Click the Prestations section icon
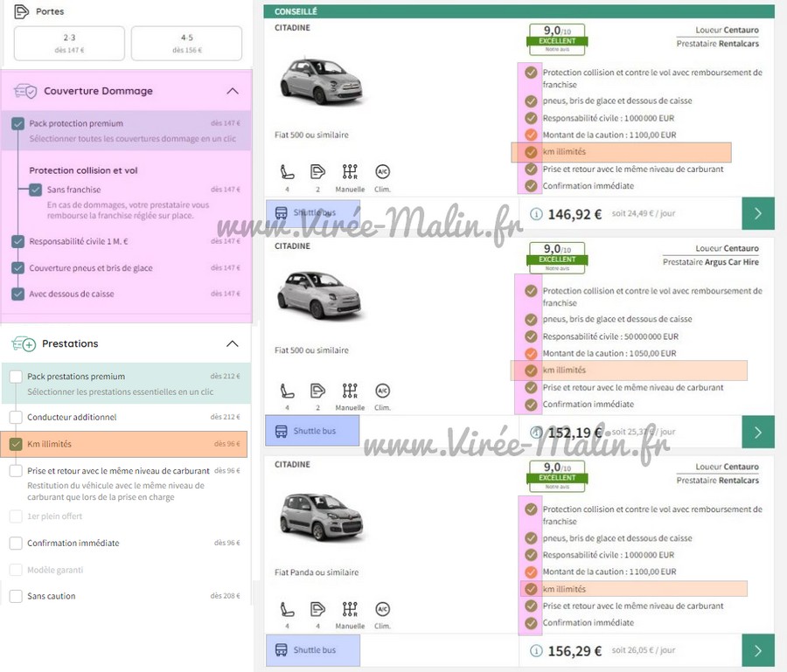Viewport: 787px width, 672px height. 24,344
